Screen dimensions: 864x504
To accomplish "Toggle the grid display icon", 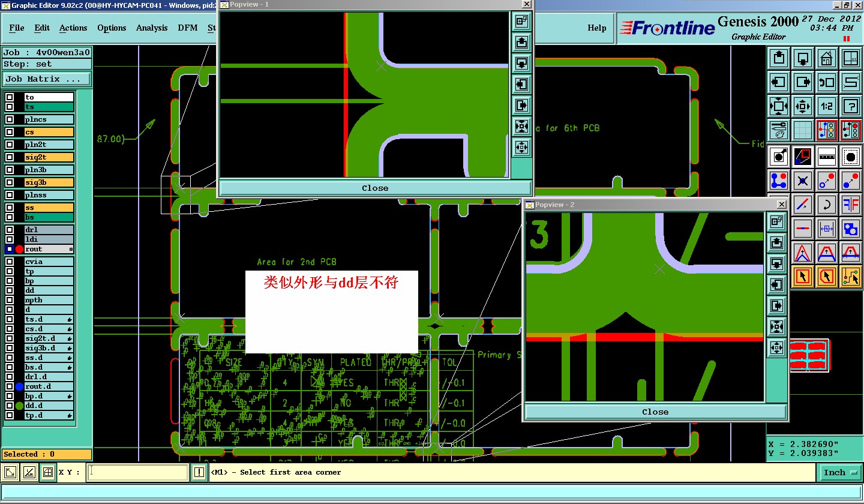I will (x=803, y=130).
